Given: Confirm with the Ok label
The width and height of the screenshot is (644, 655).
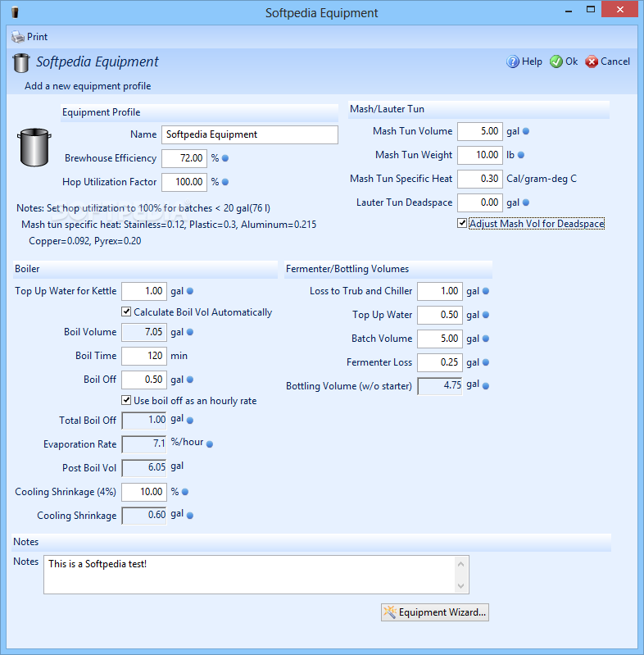Looking at the screenshot, I should point(571,61).
